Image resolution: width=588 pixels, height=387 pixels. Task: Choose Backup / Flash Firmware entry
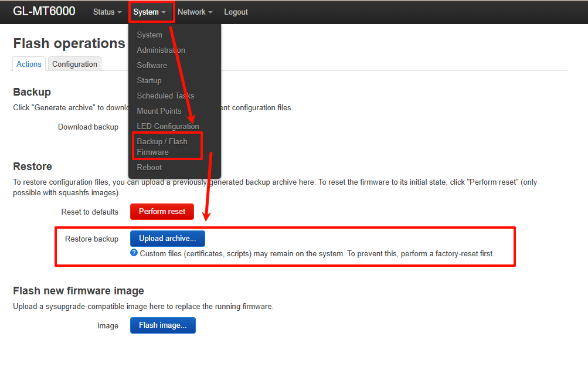click(162, 147)
